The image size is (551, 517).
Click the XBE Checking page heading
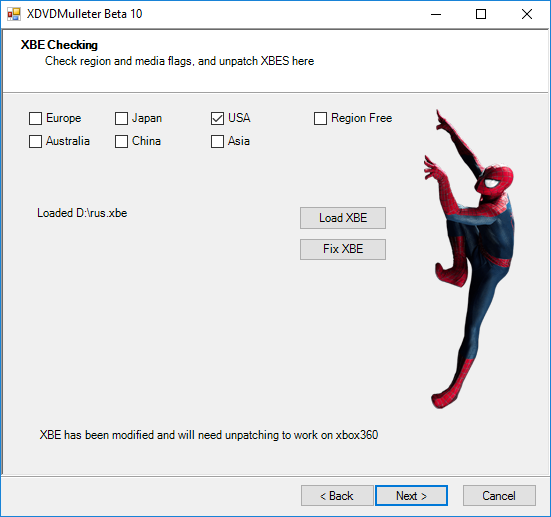coord(59,45)
